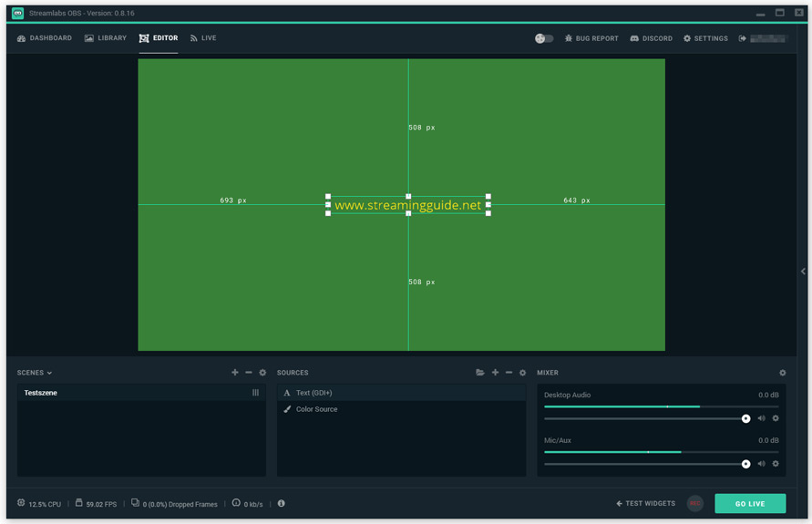The height and width of the screenshot is (524, 812).
Task: Open Bug Report
Action: [591, 38]
